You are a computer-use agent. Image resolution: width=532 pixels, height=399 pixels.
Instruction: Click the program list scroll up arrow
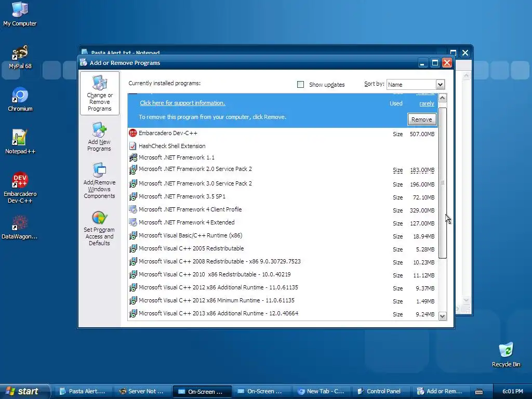tap(442, 98)
